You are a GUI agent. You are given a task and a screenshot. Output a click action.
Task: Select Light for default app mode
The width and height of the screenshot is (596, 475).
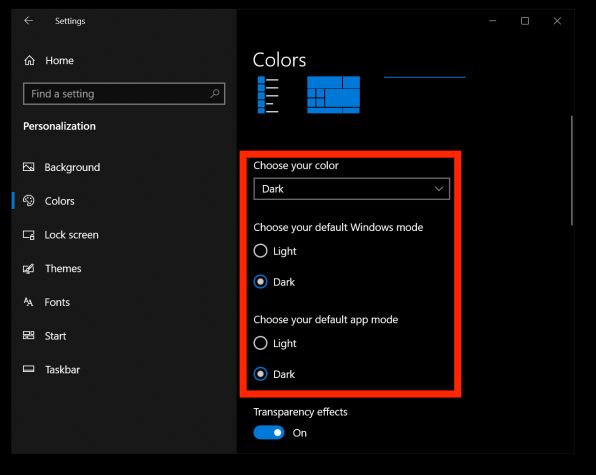pos(260,343)
